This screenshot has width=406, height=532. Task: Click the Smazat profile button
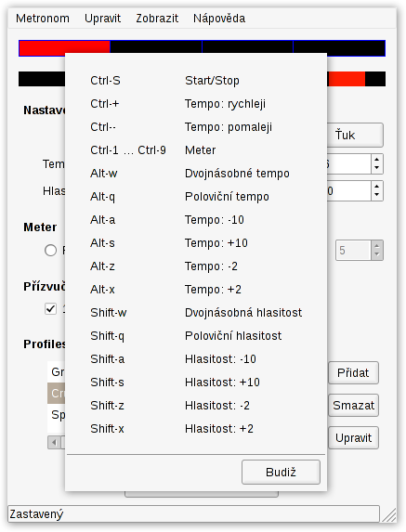353,405
